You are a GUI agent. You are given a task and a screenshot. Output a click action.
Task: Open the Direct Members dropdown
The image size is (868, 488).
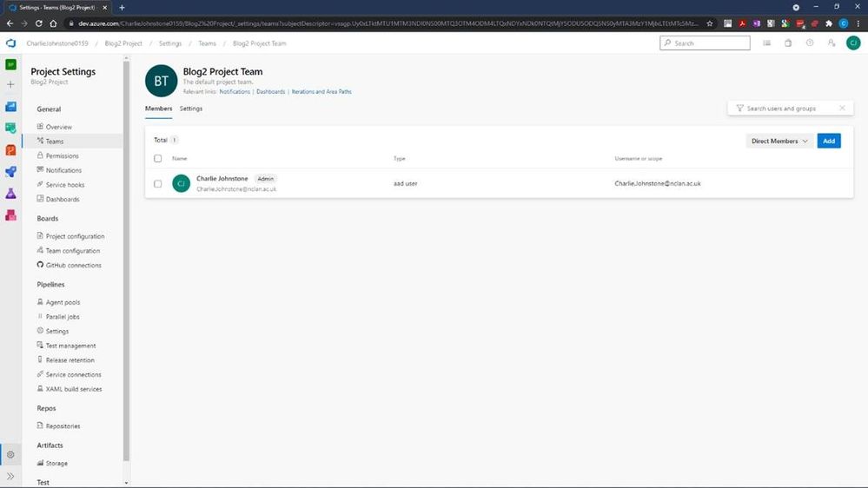point(779,141)
